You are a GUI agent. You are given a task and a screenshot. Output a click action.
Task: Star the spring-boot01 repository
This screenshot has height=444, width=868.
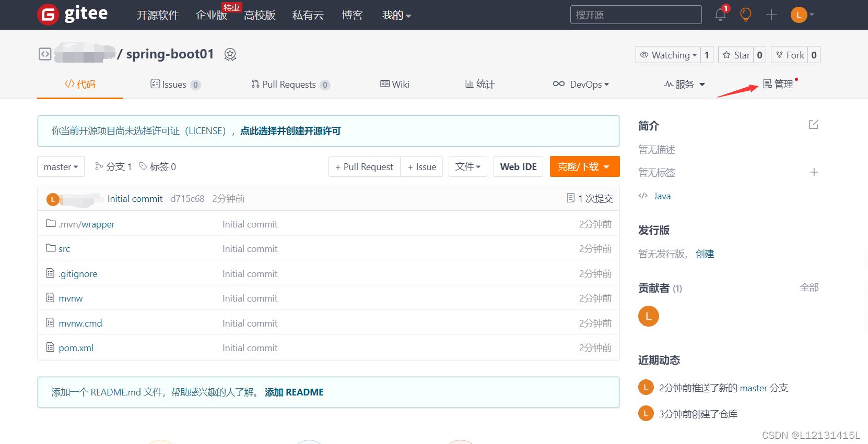[x=736, y=55]
